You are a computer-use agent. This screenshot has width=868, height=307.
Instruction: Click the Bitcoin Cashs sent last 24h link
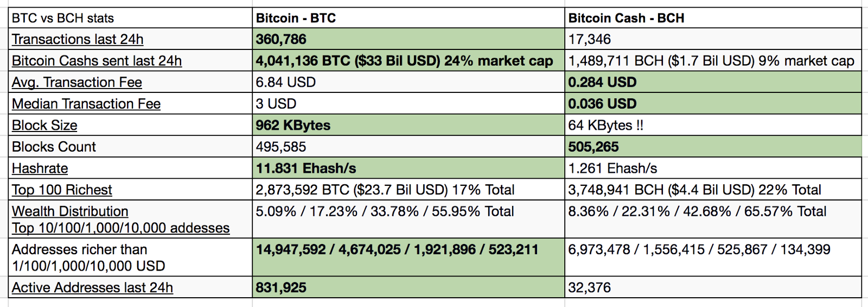pos(97,61)
